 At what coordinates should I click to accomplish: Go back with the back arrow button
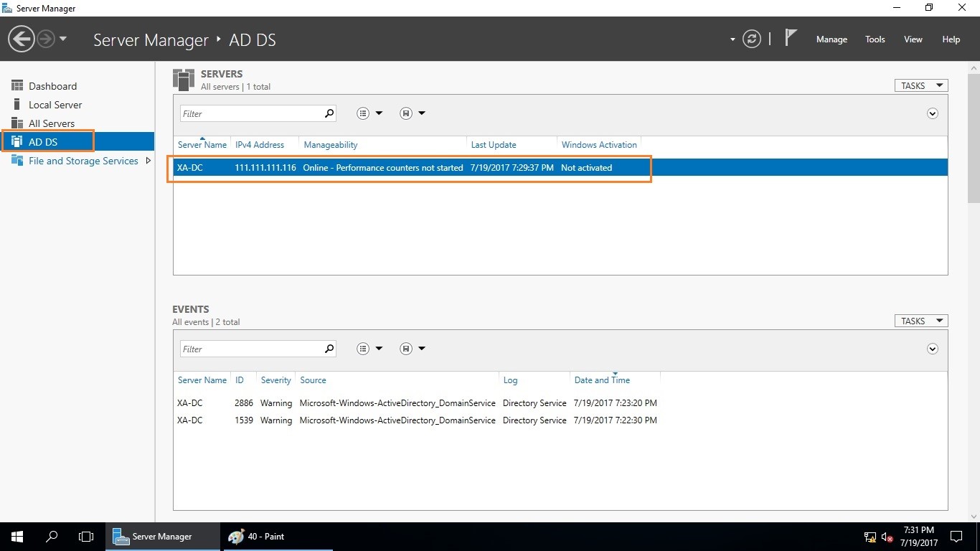[22, 39]
